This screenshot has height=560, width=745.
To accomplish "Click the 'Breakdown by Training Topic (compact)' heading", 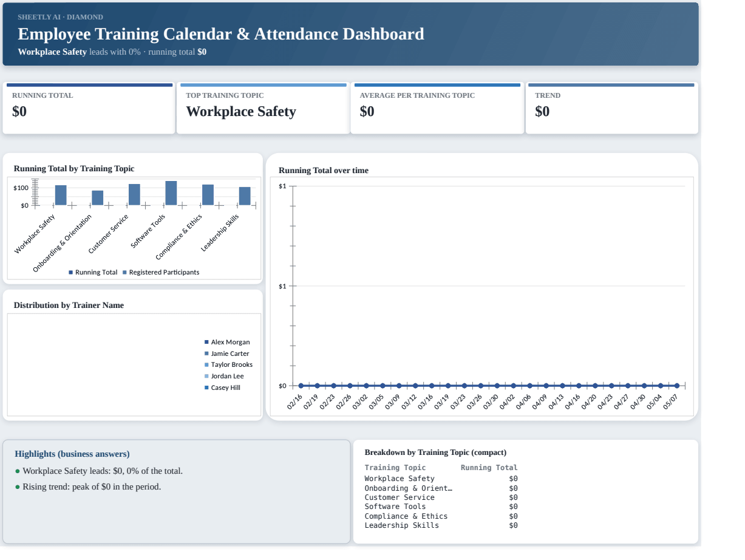I will click(x=435, y=452).
